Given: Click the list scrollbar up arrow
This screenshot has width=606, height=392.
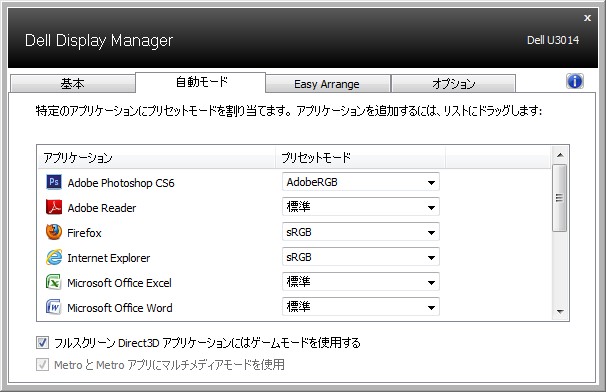Looking at the screenshot, I should 560,155.
